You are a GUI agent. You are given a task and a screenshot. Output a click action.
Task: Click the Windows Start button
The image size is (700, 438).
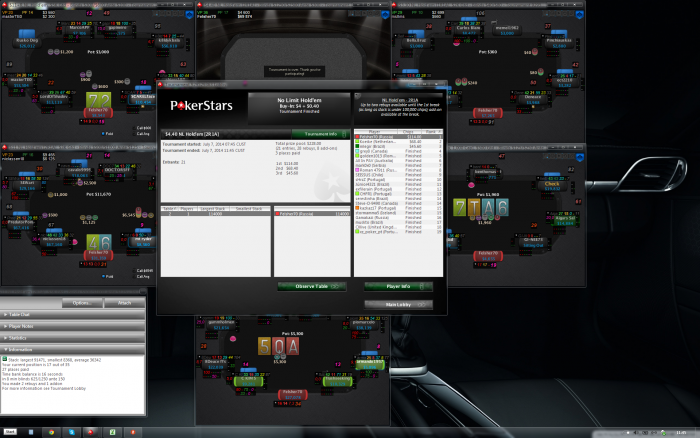10,432
